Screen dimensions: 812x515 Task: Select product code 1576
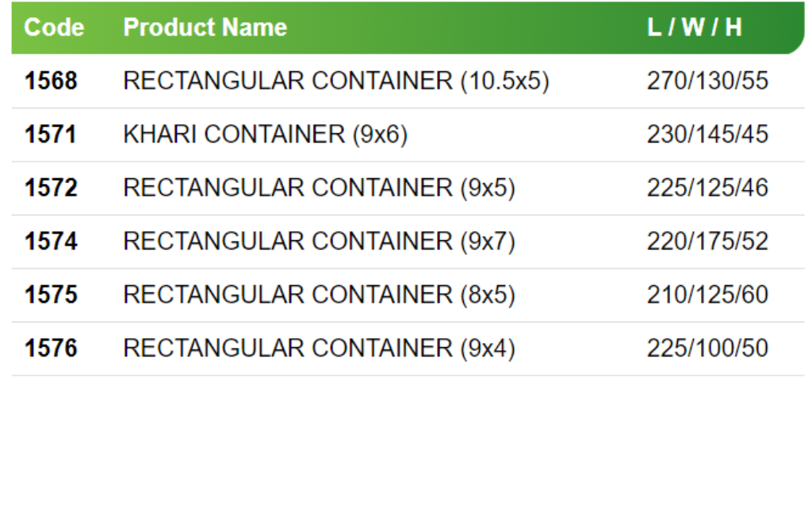(x=51, y=348)
